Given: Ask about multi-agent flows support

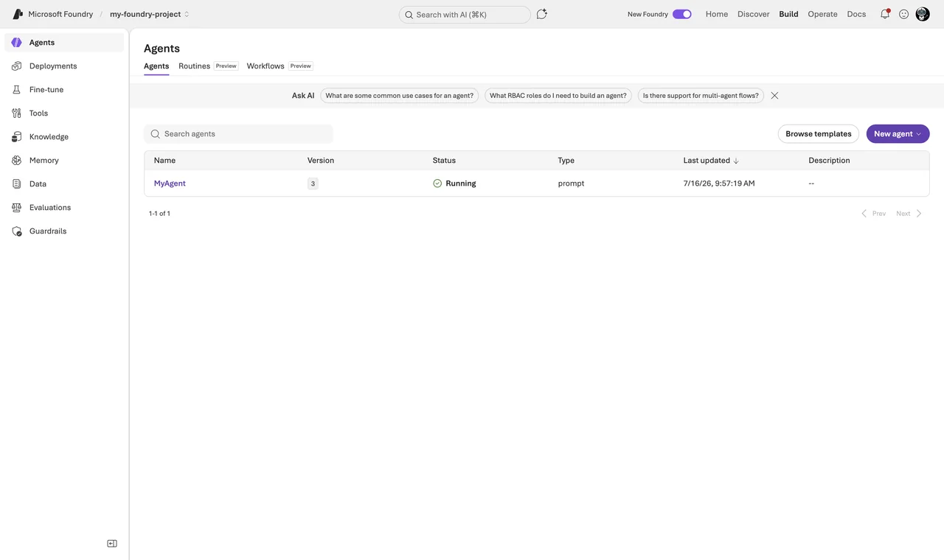Looking at the screenshot, I should click(x=701, y=96).
